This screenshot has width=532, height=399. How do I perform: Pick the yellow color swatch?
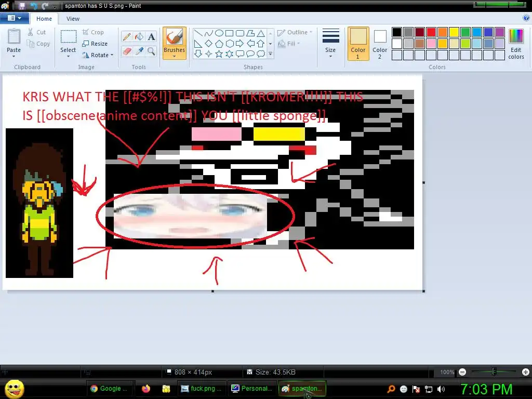(x=454, y=32)
